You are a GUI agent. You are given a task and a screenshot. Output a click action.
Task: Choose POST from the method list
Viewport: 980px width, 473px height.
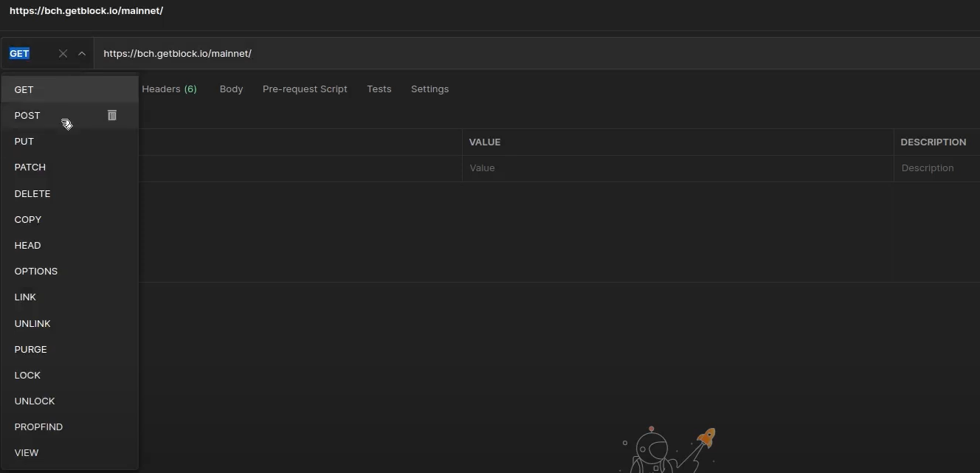70,115
